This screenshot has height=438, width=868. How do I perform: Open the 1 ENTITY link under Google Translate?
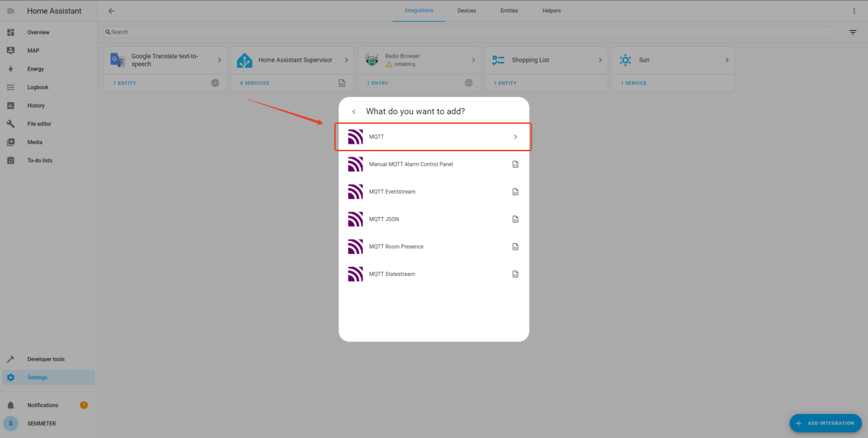click(x=125, y=83)
